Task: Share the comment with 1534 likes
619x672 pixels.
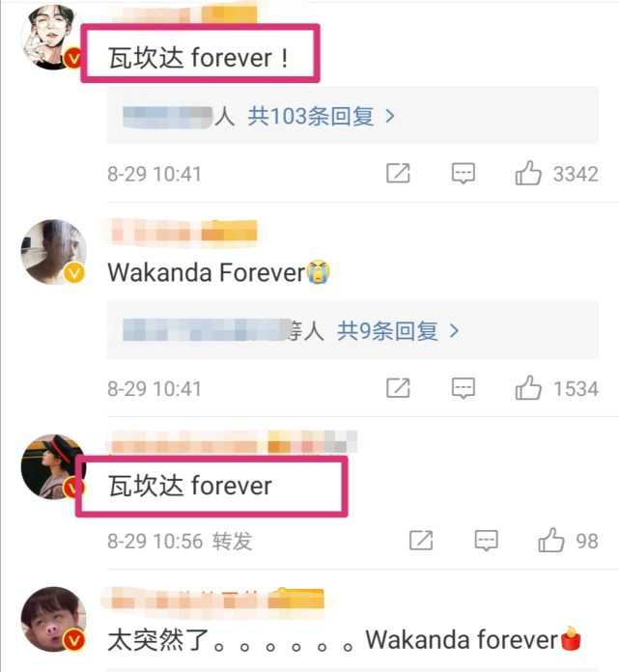Action: (x=398, y=388)
